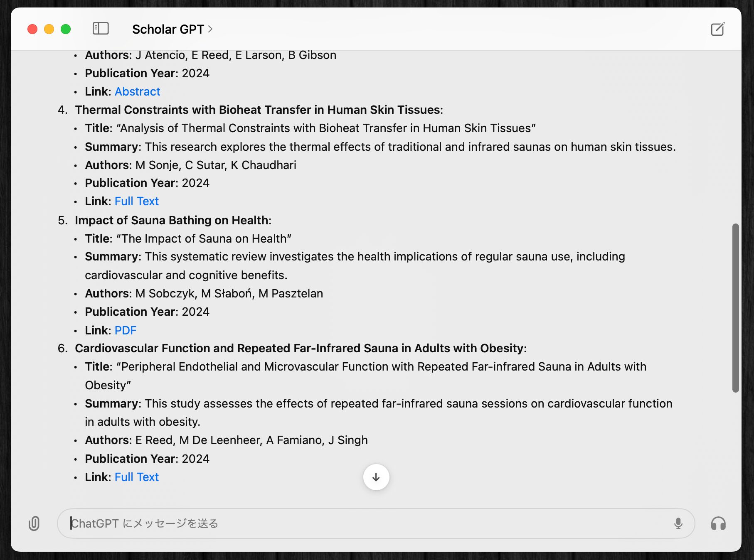Viewport: 754px width, 560px height.
Task: Open Full Text link for Far-Infrared Sauna study
Action: (136, 477)
